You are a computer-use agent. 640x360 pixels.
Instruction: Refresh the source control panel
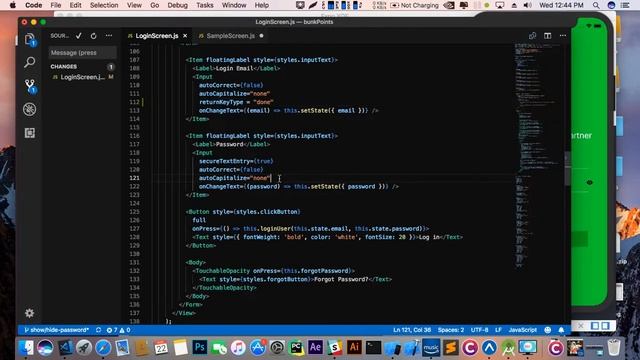tap(93, 36)
